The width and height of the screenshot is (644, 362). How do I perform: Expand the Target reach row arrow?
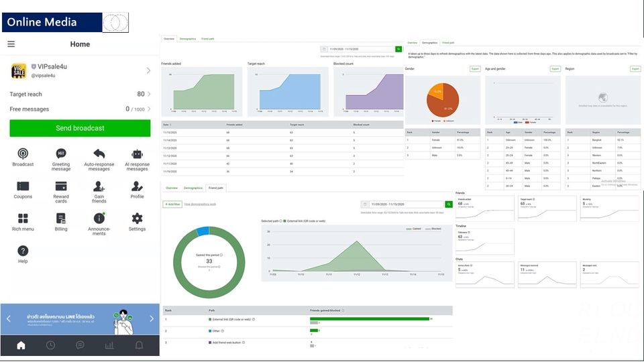149,94
